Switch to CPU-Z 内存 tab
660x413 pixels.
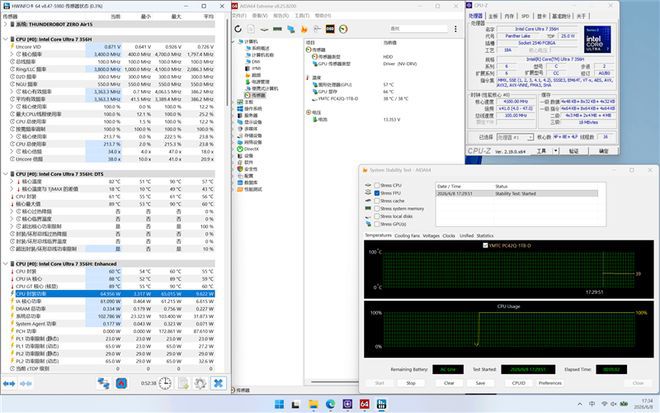click(x=509, y=16)
